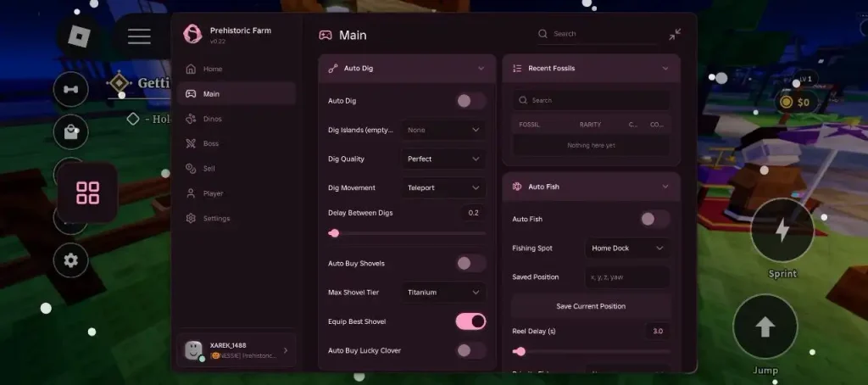868x385 pixels.
Task: Open the Roblox logo menu
Action: (79, 36)
